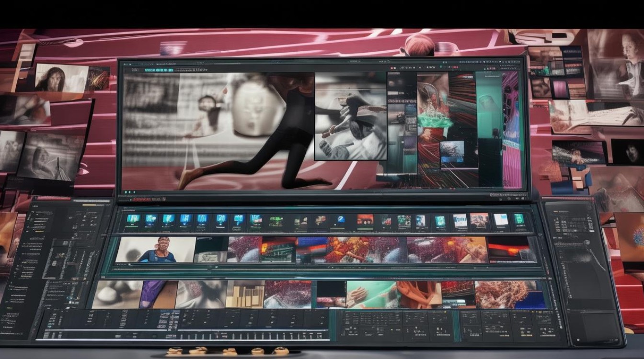Click the beige stacked boxes clip in lower filmstrip
This screenshot has width=644, height=359.
[x=244, y=294]
